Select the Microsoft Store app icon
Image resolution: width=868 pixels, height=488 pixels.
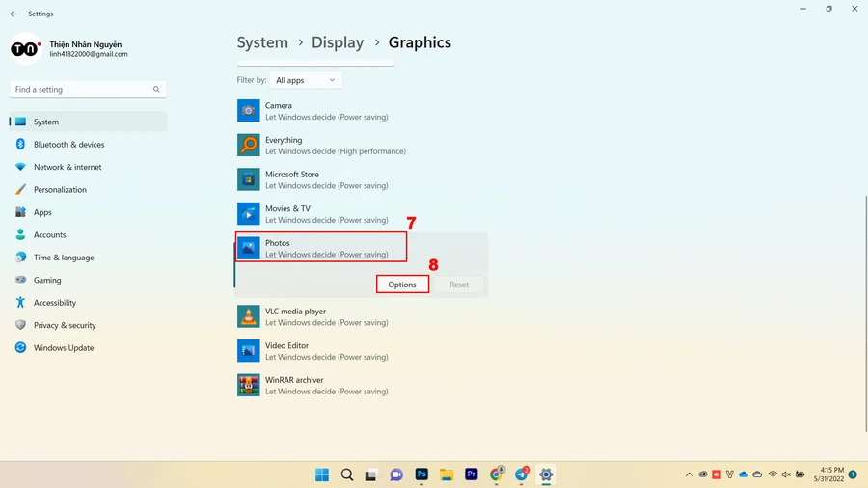[248, 179]
